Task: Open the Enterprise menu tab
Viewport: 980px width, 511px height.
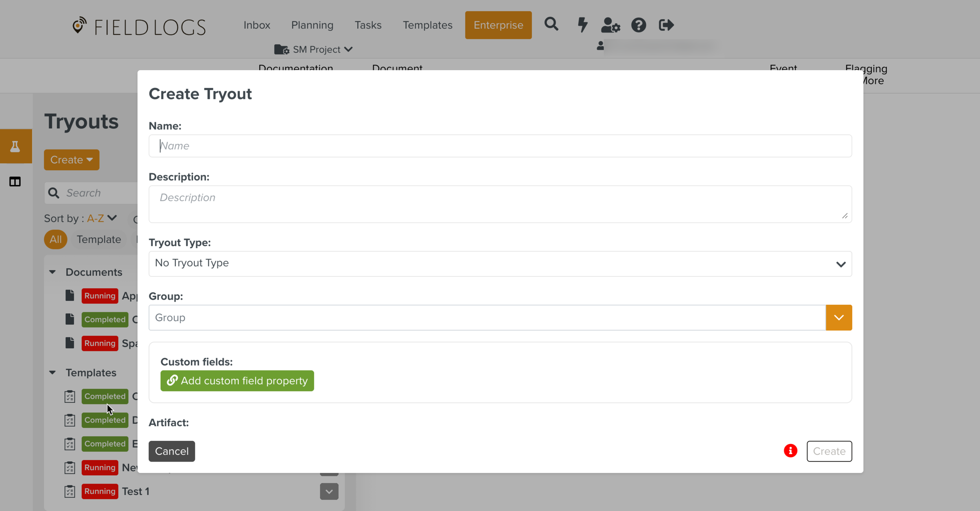Action: [x=498, y=25]
